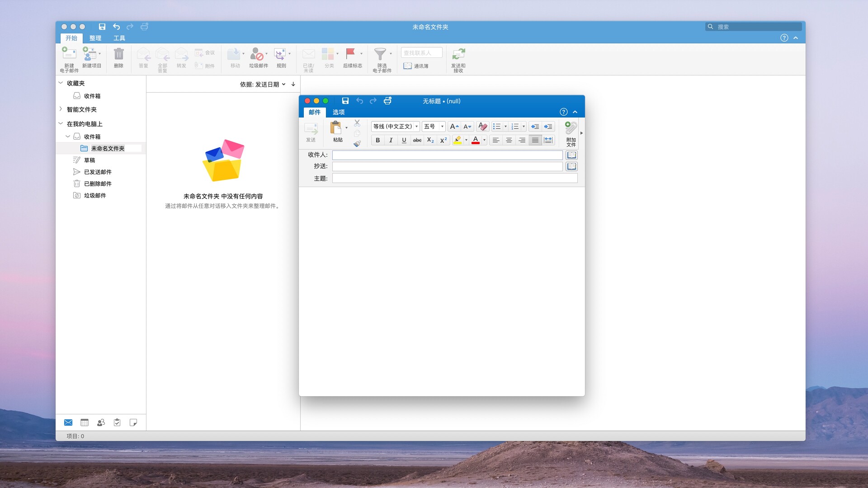
Task: Toggle strikethrough text formatting
Action: 417,140
